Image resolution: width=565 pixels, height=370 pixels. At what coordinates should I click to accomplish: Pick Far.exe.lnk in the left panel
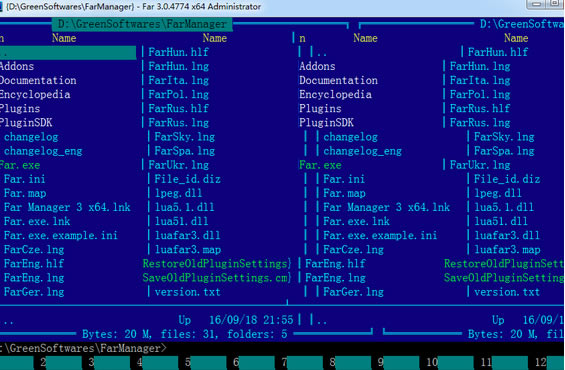[37, 222]
